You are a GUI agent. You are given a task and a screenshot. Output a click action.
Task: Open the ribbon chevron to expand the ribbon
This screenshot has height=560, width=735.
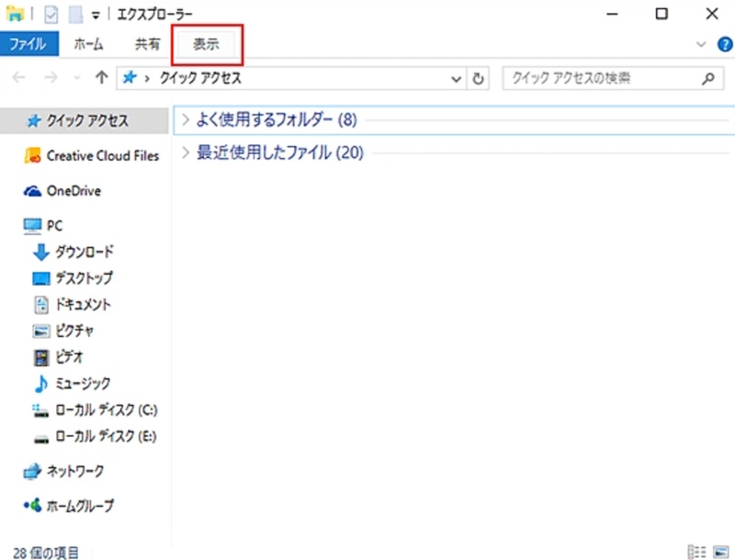pos(700,43)
